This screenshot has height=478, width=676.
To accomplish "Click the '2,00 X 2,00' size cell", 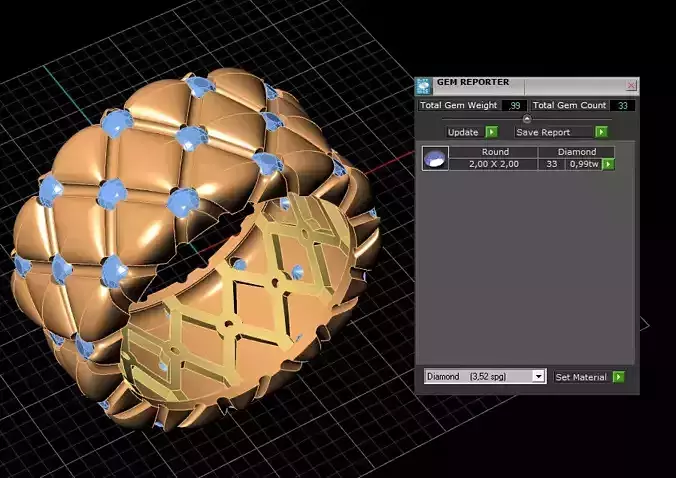I will [494, 164].
